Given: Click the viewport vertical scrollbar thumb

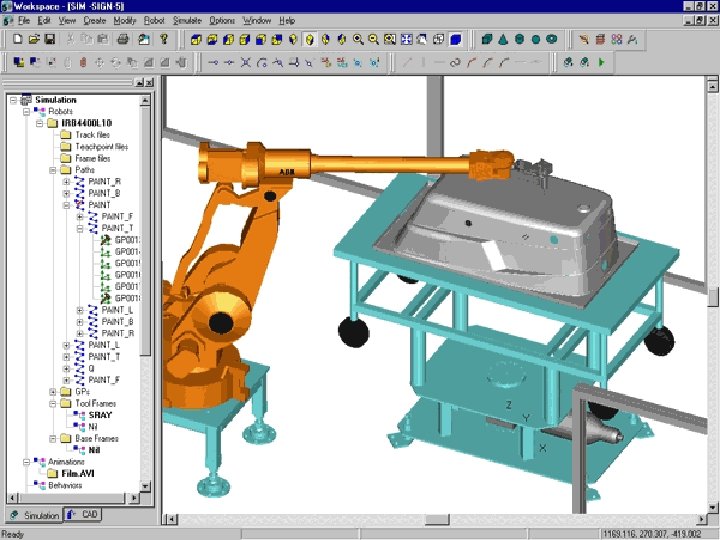Looking at the screenshot, I should (713, 297).
